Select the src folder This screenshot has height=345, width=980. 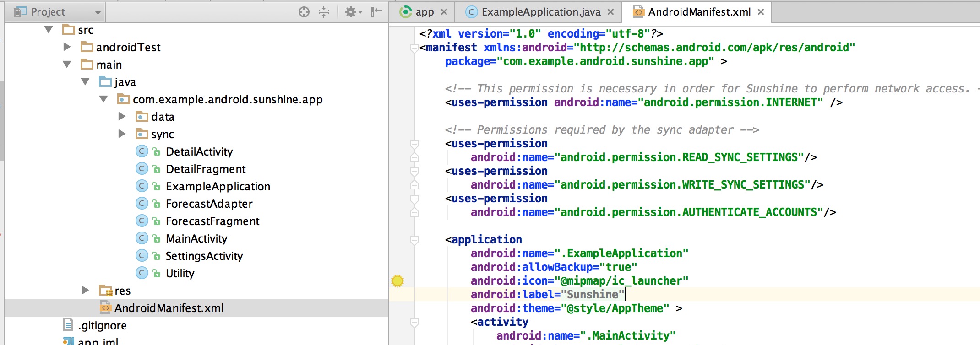(78, 30)
